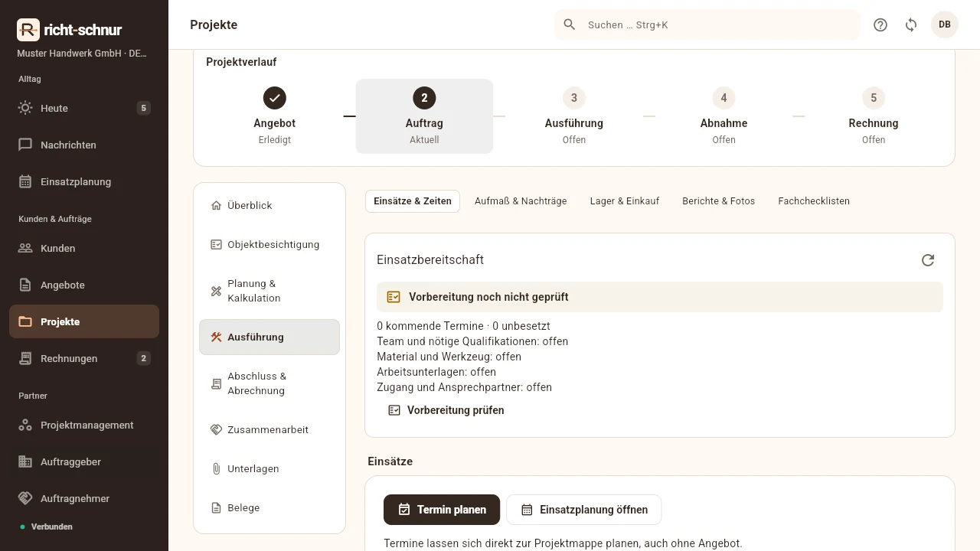This screenshot has height=551, width=980.
Task: Open Abschluss & Abrechnung section
Action: pos(269,383)
